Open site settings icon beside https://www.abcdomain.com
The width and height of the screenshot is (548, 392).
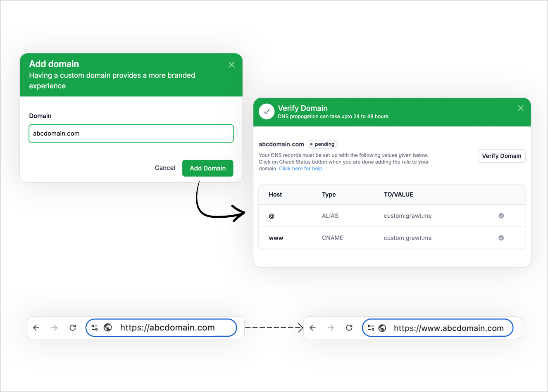point(371,328)
